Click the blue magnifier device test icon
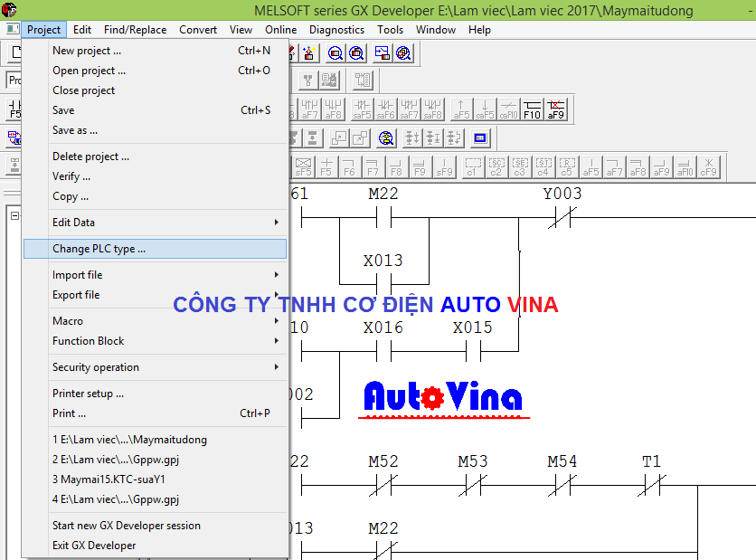Viewport: 756px width, 560px height. tap(335, 53)
